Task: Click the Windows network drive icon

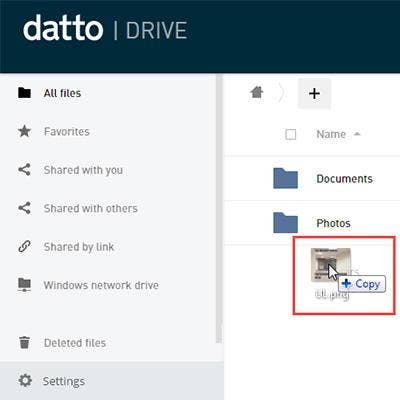Action: [24, 285]
